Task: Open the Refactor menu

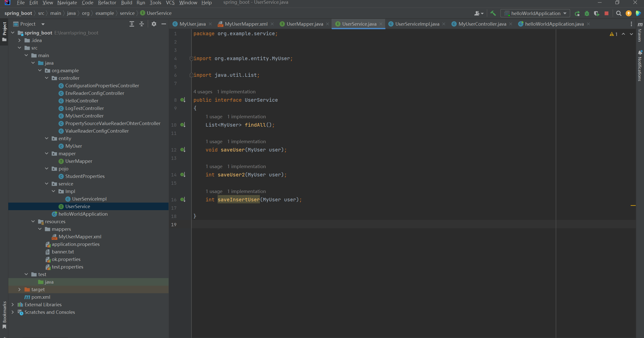Action: click(107, 3)
